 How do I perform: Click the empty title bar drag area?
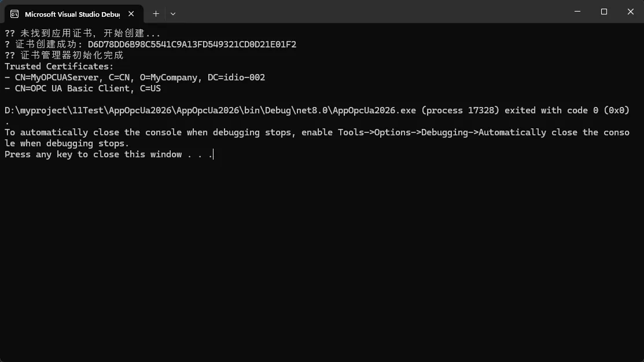tap(370, 12)
